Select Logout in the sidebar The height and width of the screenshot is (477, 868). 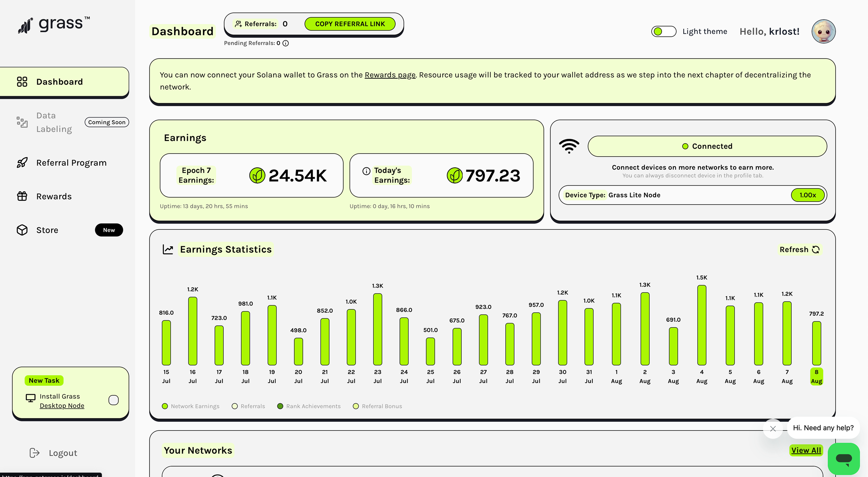53,453
